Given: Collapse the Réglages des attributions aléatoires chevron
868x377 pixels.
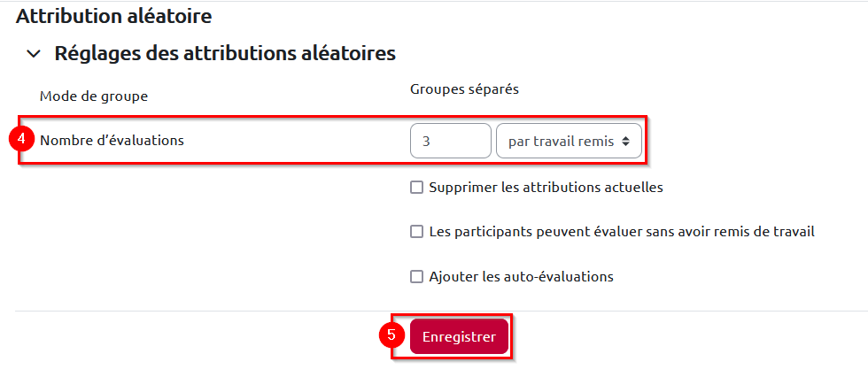Looking at the screenshot, I should coord(34,54).
